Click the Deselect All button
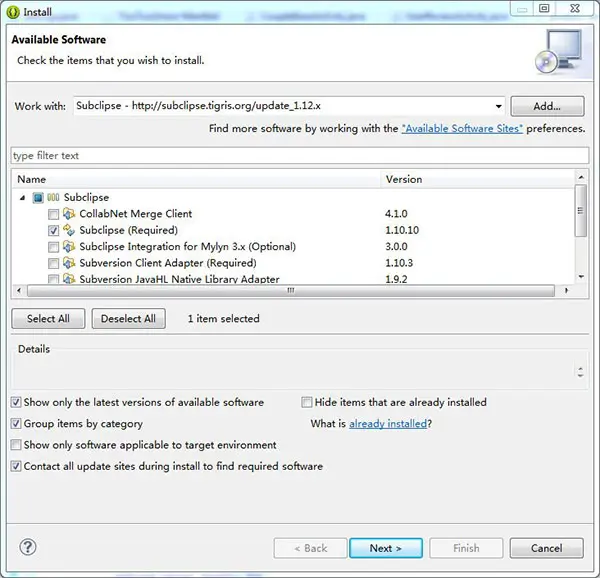600x578 pixels. pyautogui.click(x=129, y=319)
